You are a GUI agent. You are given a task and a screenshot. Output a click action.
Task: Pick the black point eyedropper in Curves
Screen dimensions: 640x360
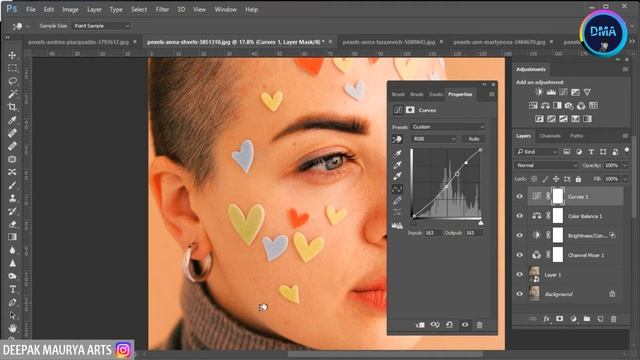pos(397,154)
